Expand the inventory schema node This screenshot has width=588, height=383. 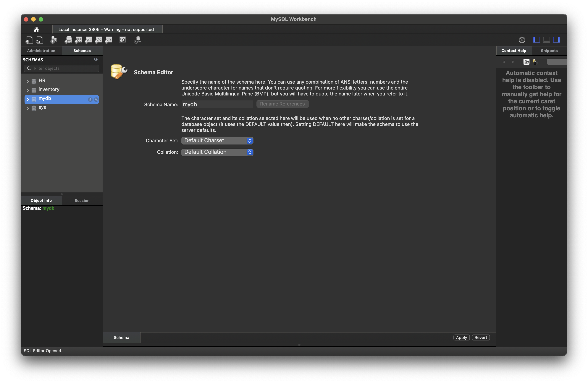pos(28,90)
